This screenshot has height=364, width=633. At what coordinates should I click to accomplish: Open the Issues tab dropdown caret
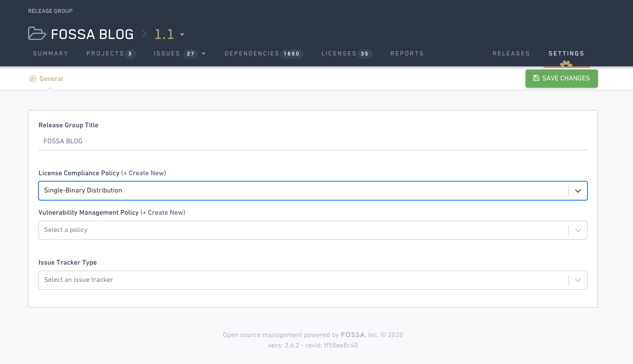pos(203,53)
